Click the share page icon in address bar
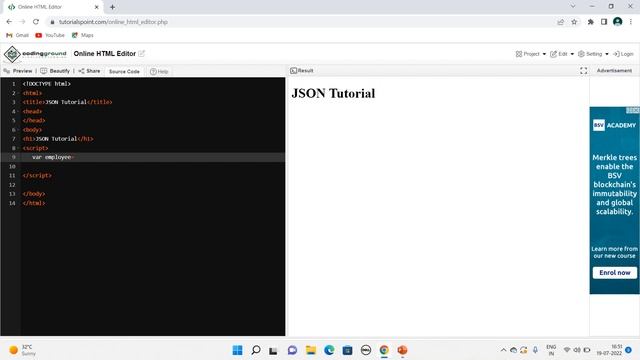Screen dimensions: 640x360 [560, 22]
